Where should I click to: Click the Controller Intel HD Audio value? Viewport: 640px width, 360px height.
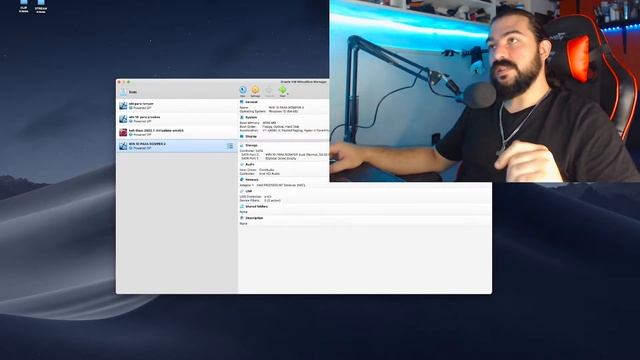pos(269,174)
